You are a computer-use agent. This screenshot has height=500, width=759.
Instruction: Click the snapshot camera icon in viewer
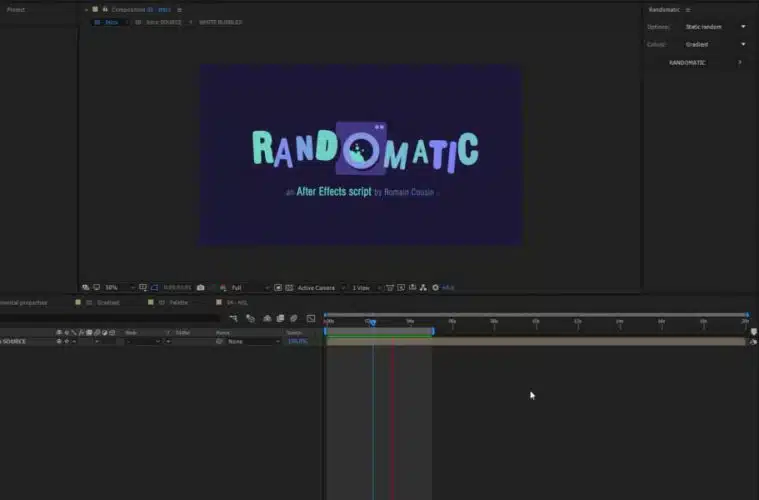click(201, 288)
